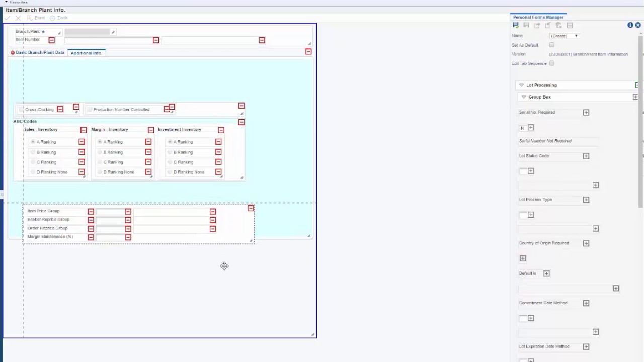Screen dimensions: 644x362
Task: Switch to Additional Info. tab
Action: click(x=87, y=53)
